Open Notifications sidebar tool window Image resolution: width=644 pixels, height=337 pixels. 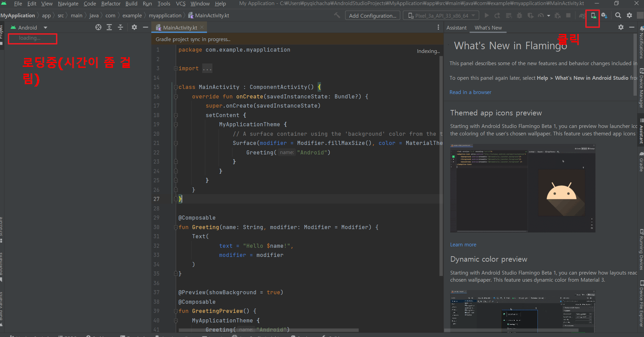[x=641, y=43]
